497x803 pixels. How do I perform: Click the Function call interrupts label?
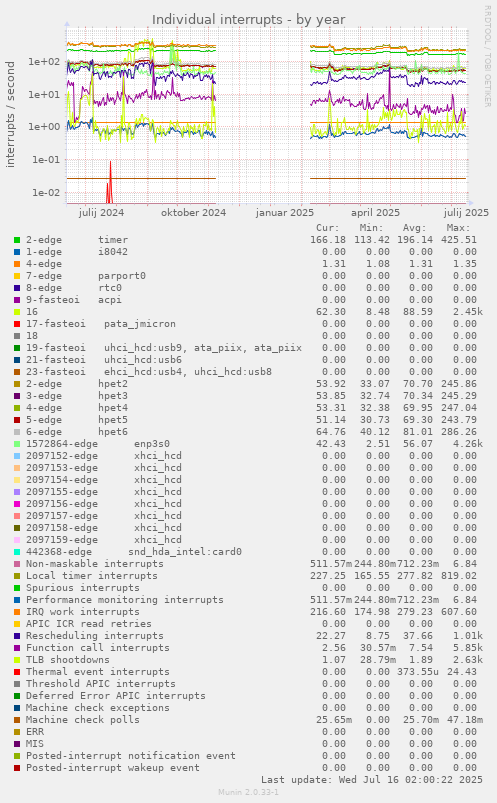(x=98, y=648)
